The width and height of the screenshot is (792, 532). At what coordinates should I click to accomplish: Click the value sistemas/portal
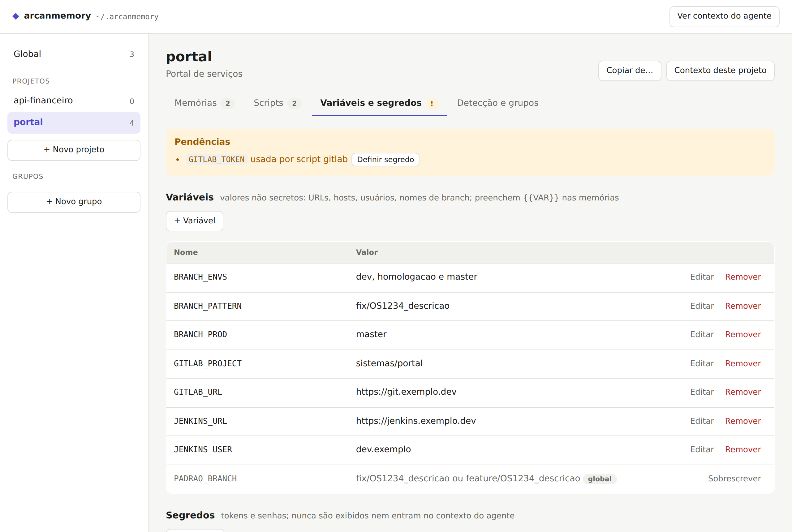click(389, 363)
